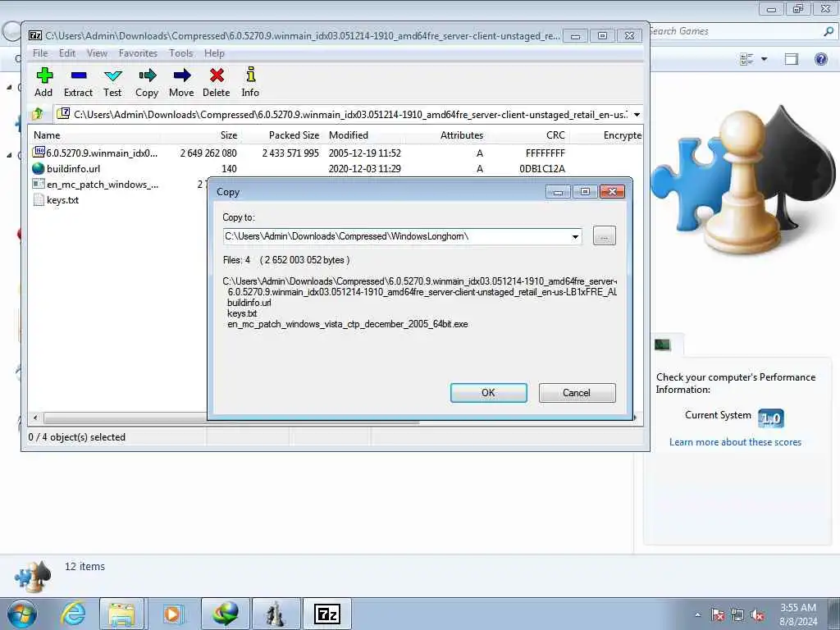Open the Favorites menu in 7-Zip

138,53
